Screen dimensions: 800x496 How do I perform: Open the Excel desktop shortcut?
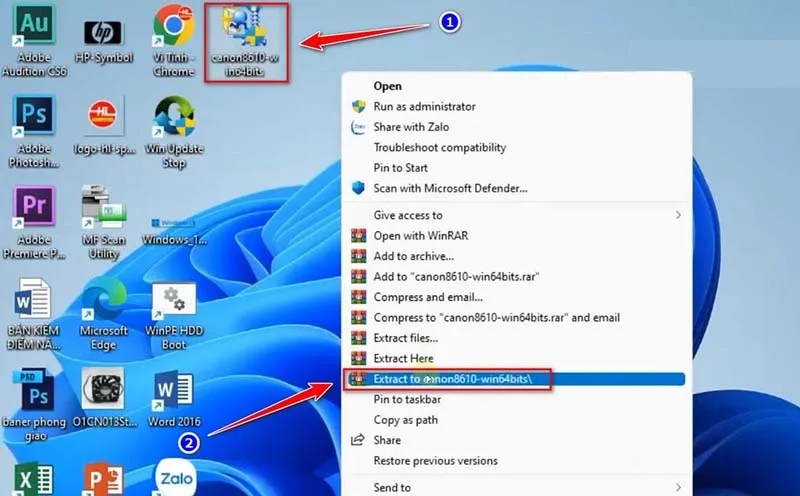click(x=34, y=479)
